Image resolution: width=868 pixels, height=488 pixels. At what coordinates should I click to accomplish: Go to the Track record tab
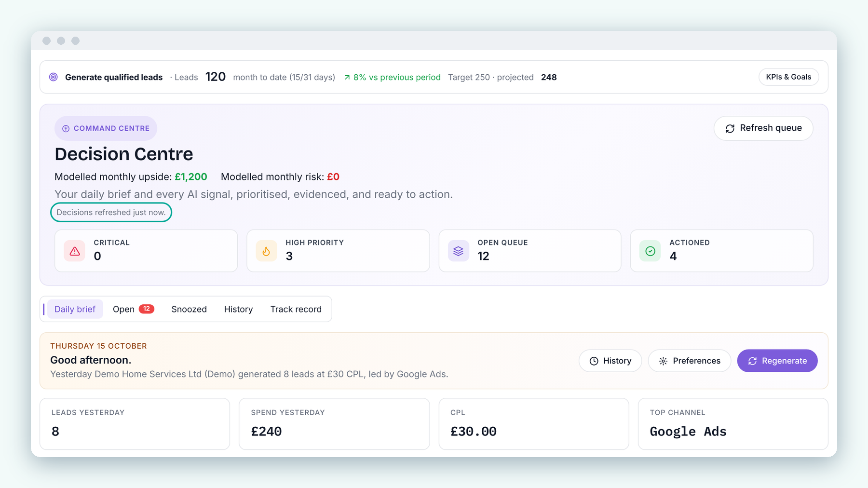coord(296,309)
